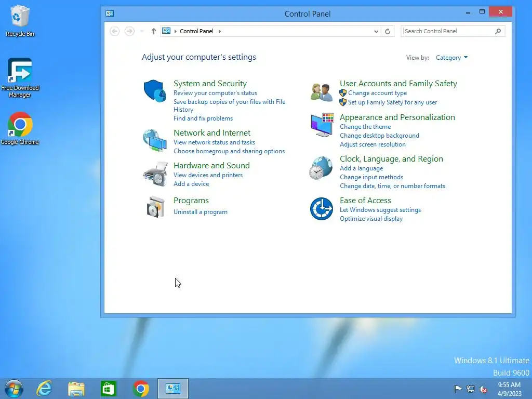Viewport: 532px width, 399px height.
Task: Click Let Windows suggest settings
Action: [x=380, y=210]
